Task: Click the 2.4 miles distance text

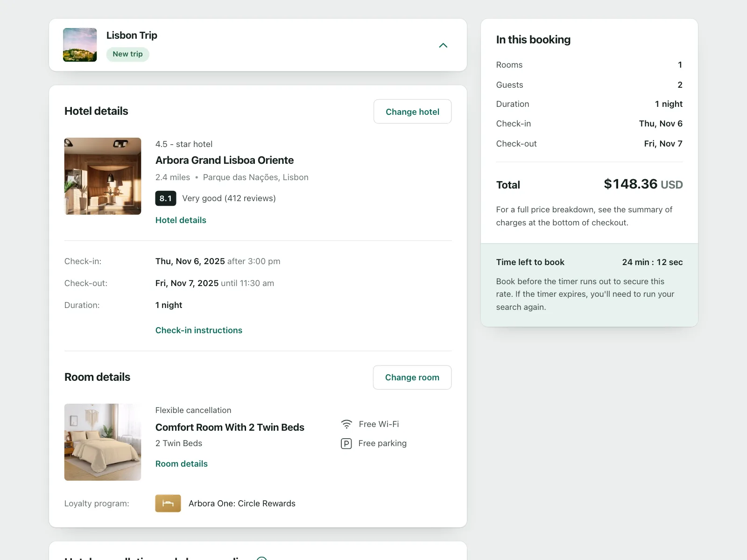Action: [x=173, y=177]
